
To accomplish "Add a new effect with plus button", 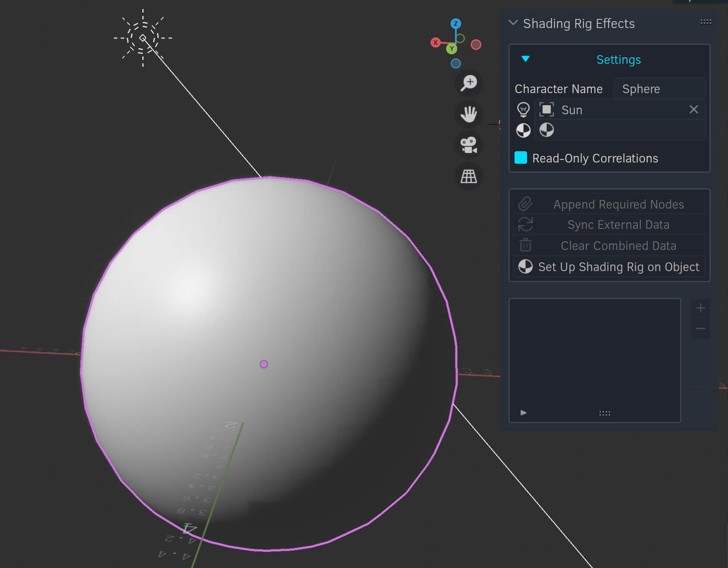I will [x=700, y=308].
